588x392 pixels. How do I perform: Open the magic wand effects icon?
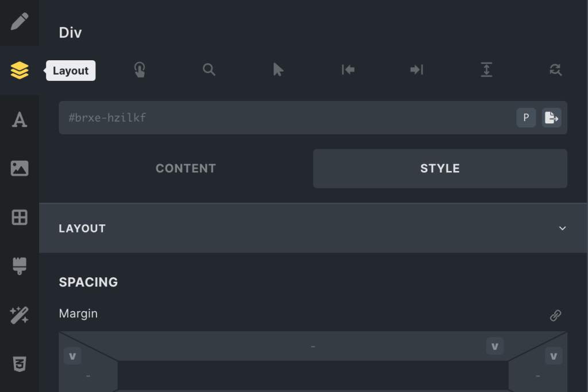click(20, 315)
